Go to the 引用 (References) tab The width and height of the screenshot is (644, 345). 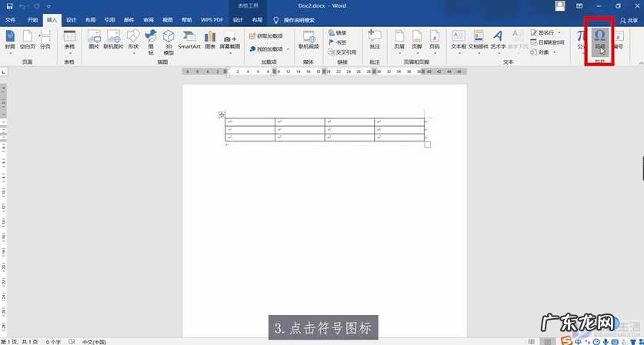[x=110, y=20]
